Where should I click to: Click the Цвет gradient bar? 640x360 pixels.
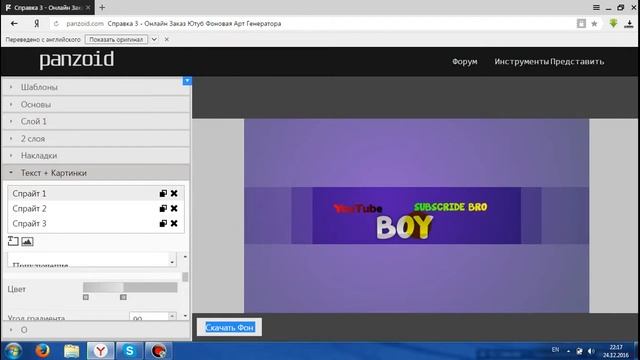pos(130,287)
